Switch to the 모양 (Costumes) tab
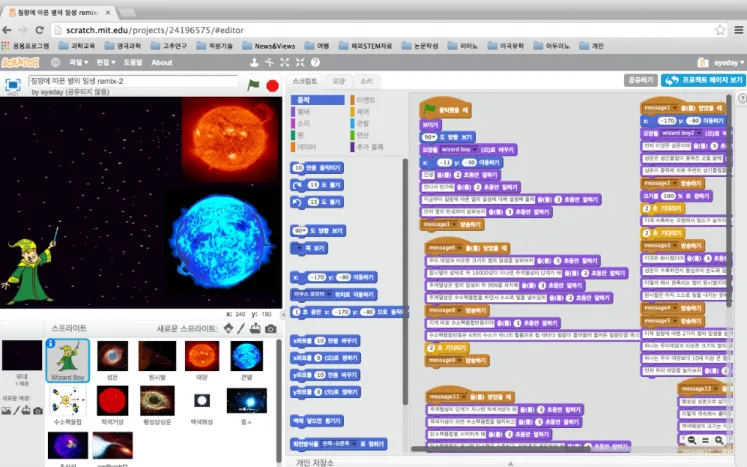This screenshot has width=747, height=467. 339,81
